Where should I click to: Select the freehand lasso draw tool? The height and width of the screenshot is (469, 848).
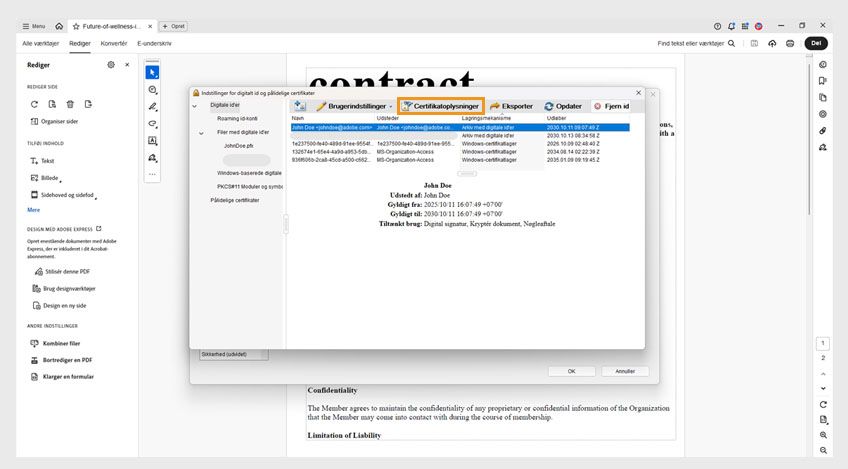(153, 124)
